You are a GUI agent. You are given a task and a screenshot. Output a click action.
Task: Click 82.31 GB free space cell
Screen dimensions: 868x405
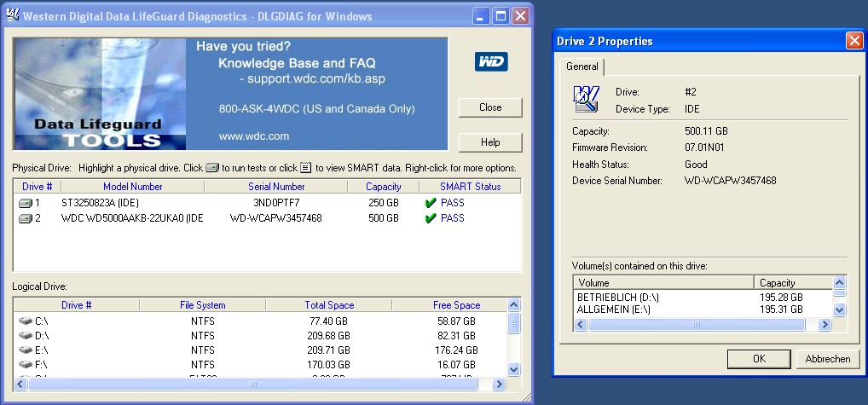pos(456,335)
